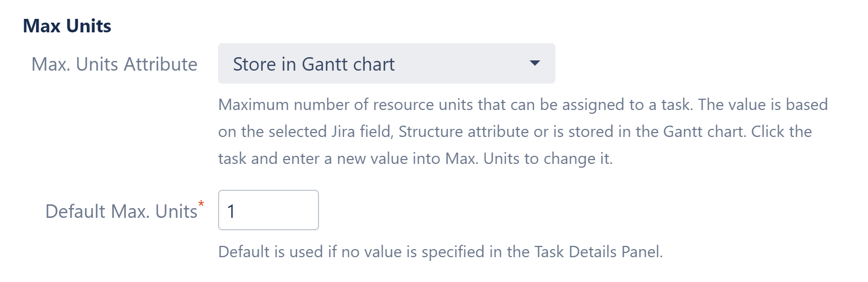Click the "Max Units" section heading
This screenshot has width=868, height=282.
[x=67, y=26]
